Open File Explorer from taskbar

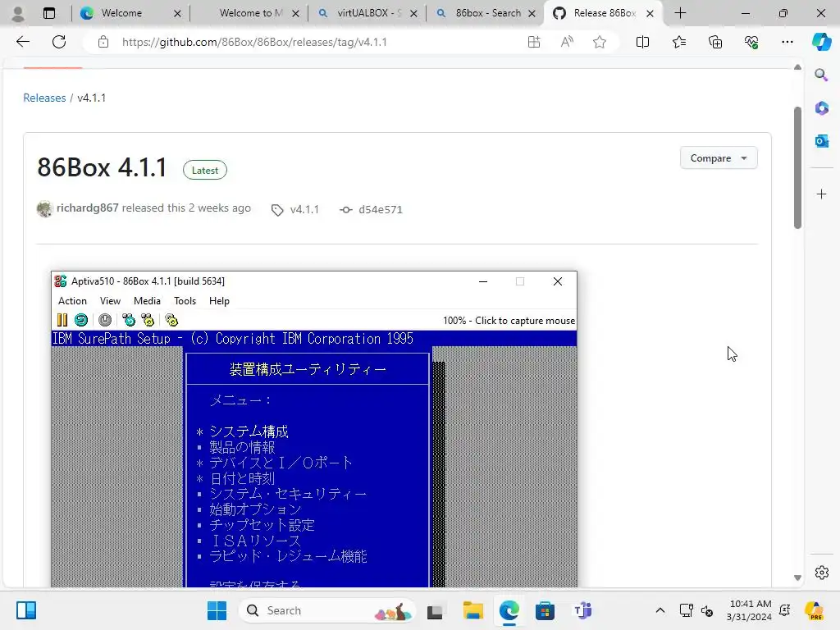[x=472, y=610]
